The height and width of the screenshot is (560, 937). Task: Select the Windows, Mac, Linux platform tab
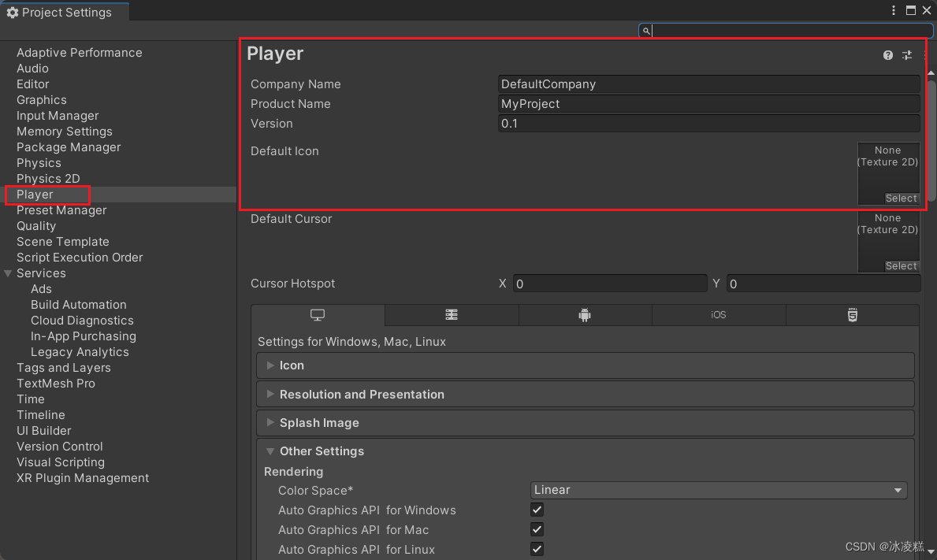click(318, 314)
